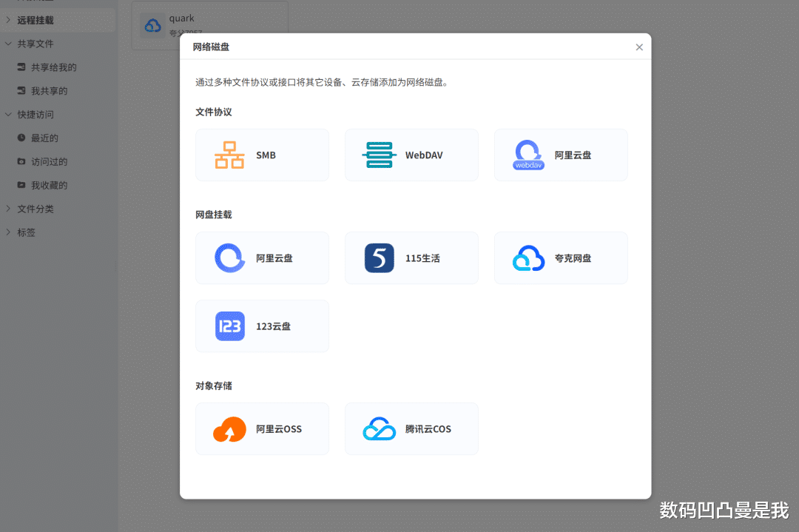This screenshot has height=532, width=799.
Task: Select 文件分类 in sidebar
Action: [36, 209]
